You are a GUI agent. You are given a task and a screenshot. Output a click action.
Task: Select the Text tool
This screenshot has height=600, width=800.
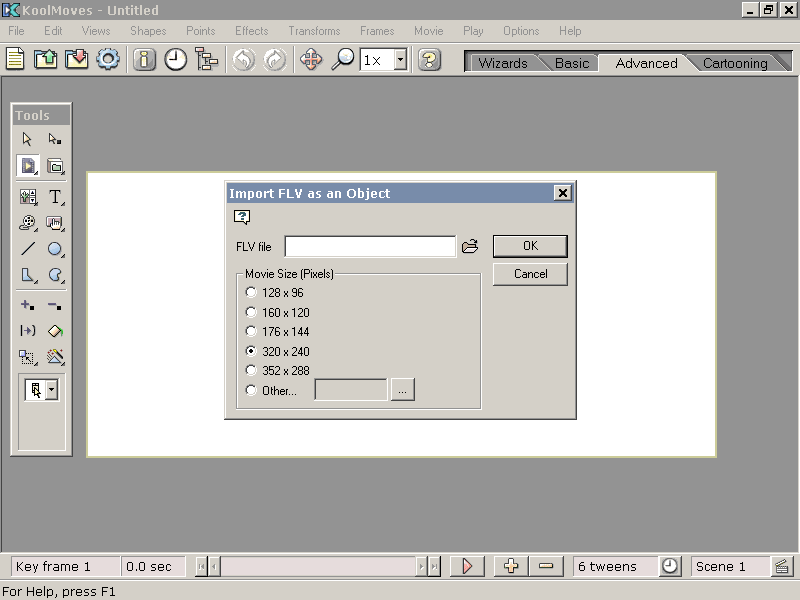tap(55, 197)
